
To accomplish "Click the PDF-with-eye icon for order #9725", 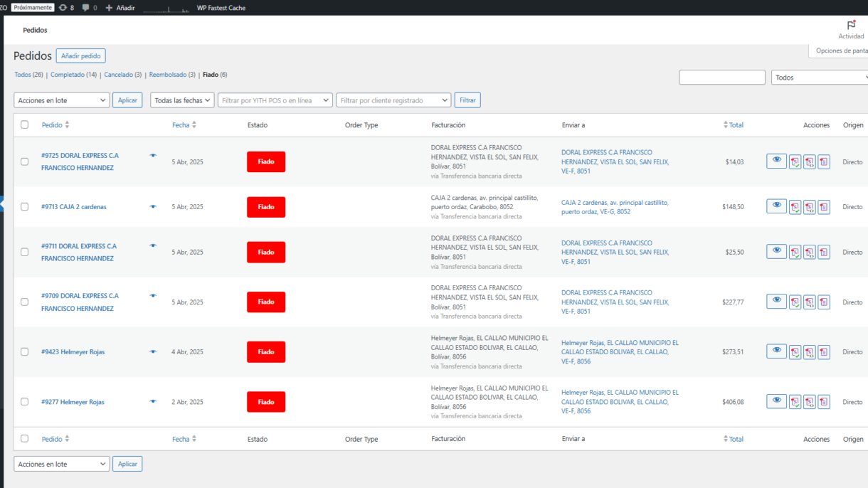I will 810,162.
